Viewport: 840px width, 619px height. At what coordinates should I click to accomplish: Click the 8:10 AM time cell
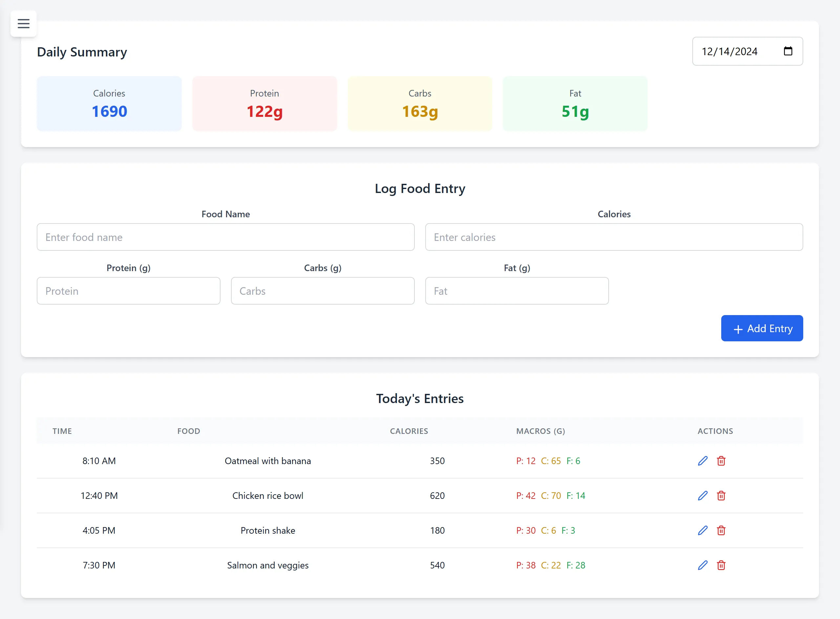pos(99,461)
